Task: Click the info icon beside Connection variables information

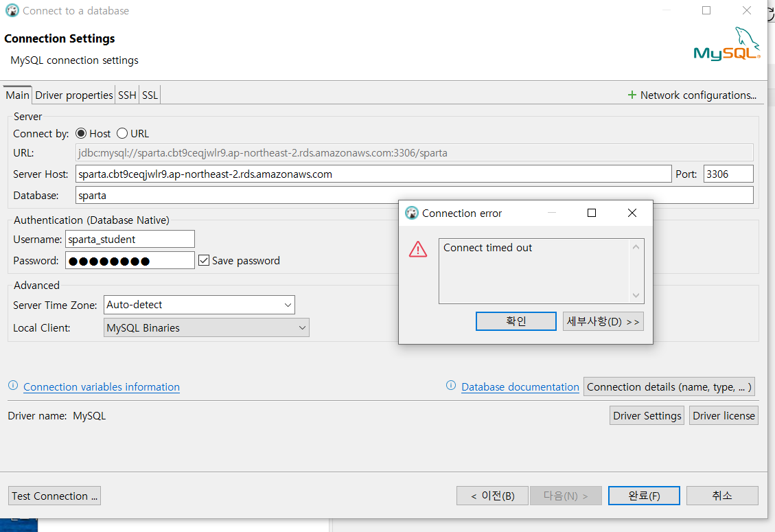Action: (13, 386)
